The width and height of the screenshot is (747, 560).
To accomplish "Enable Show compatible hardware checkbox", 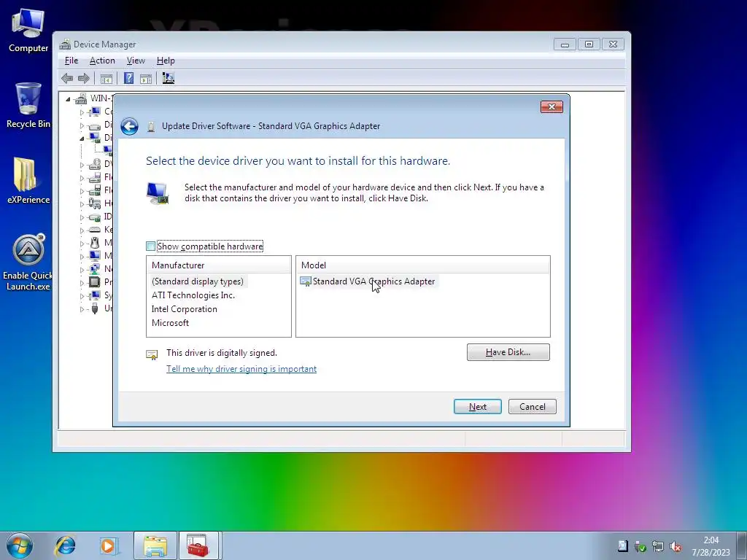I will coord(150,246).
